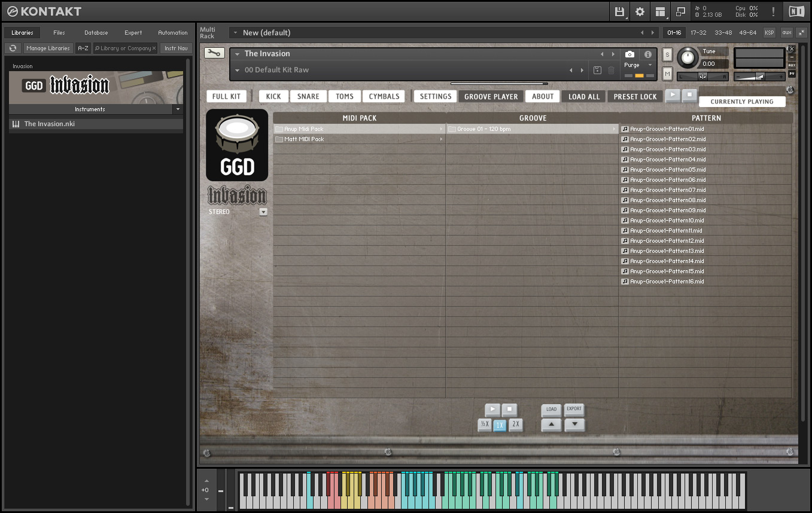Screen dimensions: 812x513
Task: Select next instrument arrow next to The Invasion
Action: pyautogui.click(x=613, y=54)
